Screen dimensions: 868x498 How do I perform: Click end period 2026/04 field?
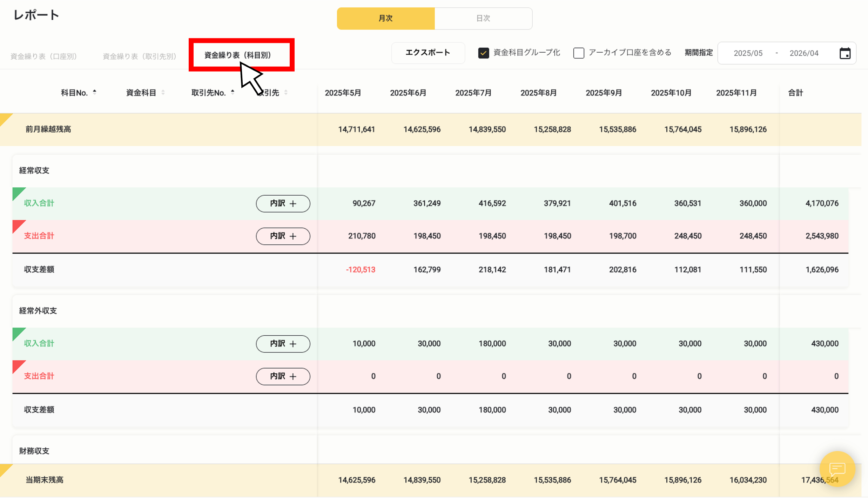803,53
